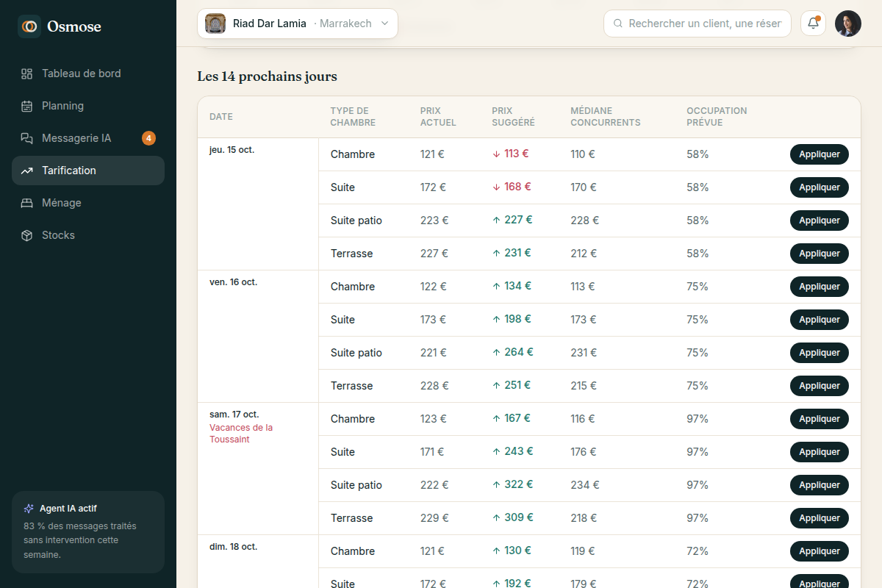This screenshot has width=882, height=588.
Task: Apply the 134 € Chambre price
Action: point(820,287)
